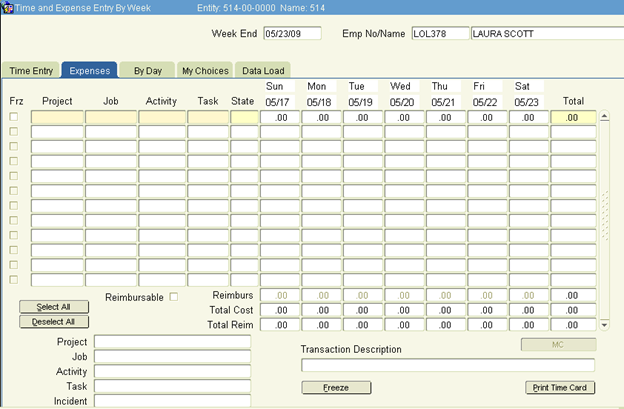Click first row Mon 05/18 amount cell
Screen dimensions: 624x409
pyautogui.click(x=321, y=117)
